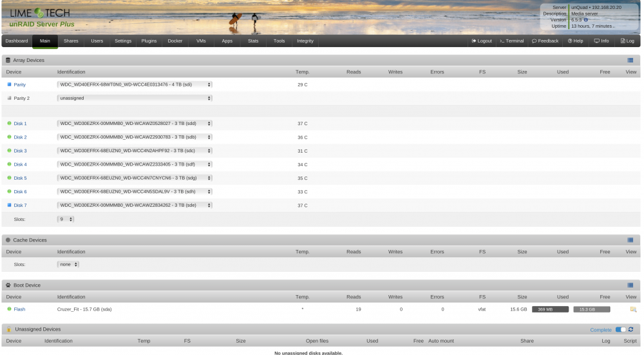This screenshot has height=355, width=644.
Task: Open the Flash device link
Action: [19, 309]
